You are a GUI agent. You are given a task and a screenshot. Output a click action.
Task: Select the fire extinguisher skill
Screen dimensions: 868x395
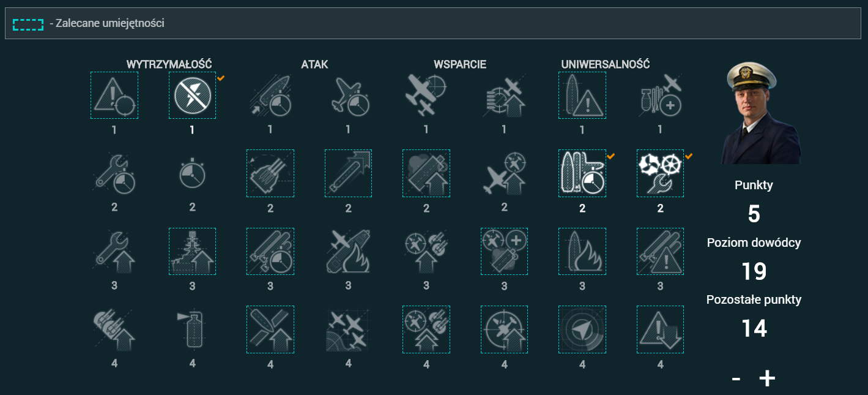point(192,330)
